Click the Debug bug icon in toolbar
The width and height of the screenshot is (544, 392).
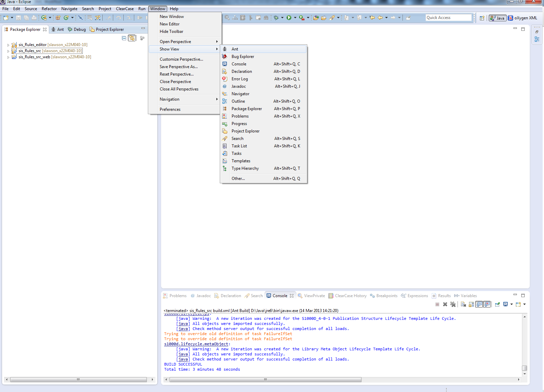pyautogui.click(x=276, y=18)
